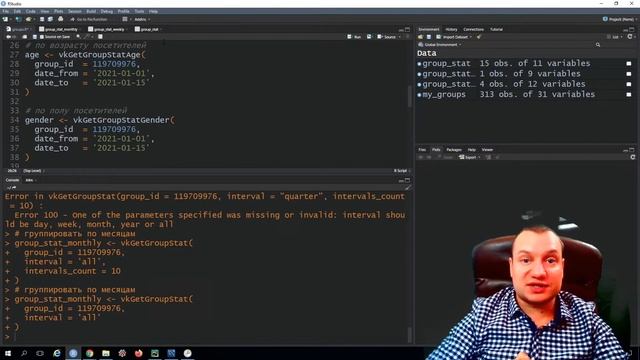This screenshot has height=360, width=640.
Task: Open the List view mode dropdown
Action: pos(615,37)
